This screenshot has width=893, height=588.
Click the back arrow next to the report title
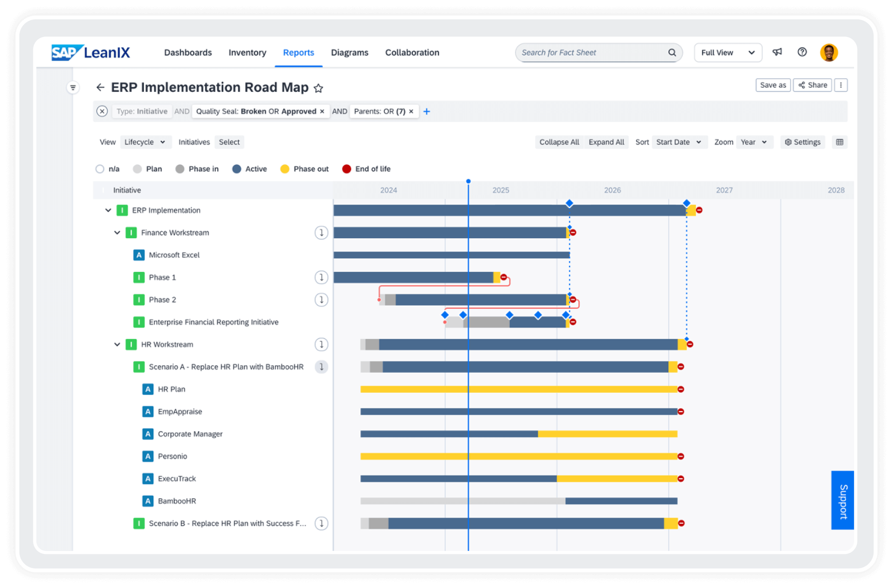pyautogui.click(x=100, y=87)
